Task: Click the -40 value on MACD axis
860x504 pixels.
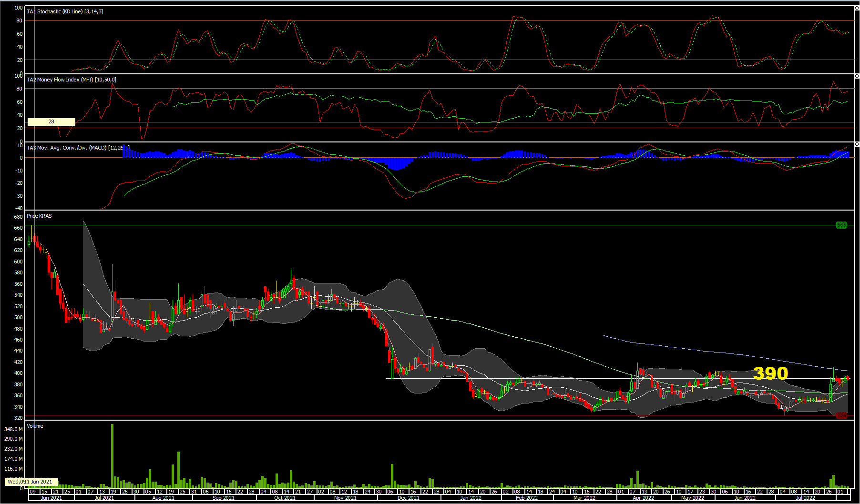Action: (x=19, y=208)
